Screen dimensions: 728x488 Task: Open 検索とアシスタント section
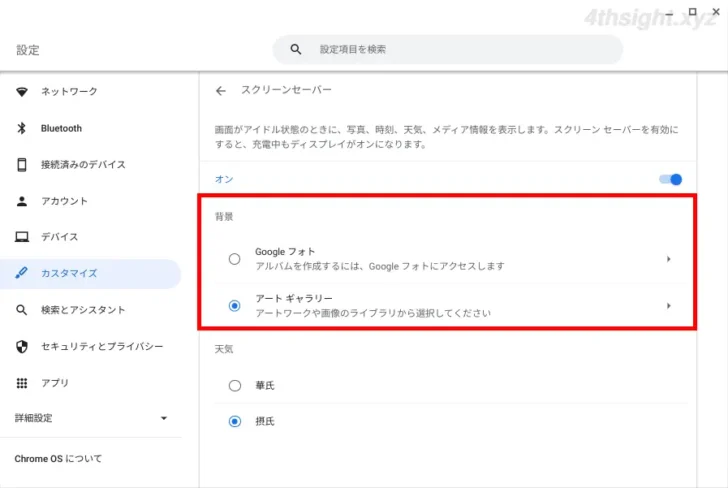(x=91, y=310)
